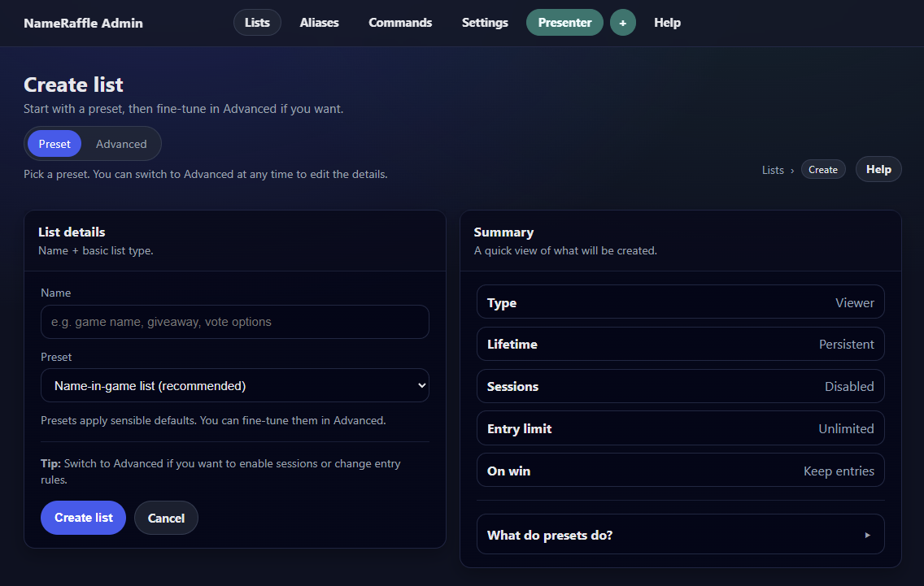Click the NameRaffle Admin title
The image size is (924, 586).
[83, 23]
